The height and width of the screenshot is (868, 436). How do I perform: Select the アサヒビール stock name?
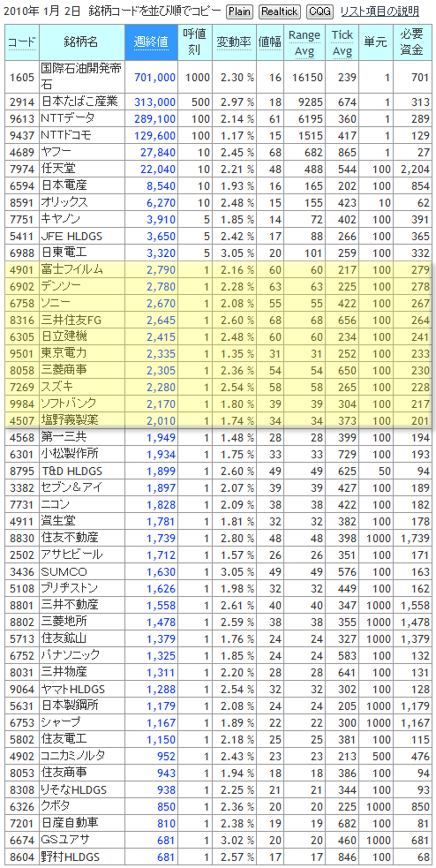71,555
